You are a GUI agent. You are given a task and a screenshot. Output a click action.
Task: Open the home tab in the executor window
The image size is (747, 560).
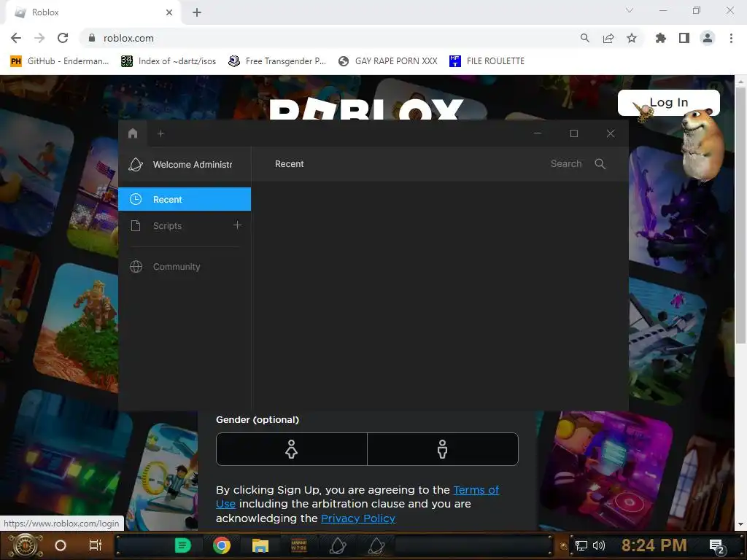[133, 133]
